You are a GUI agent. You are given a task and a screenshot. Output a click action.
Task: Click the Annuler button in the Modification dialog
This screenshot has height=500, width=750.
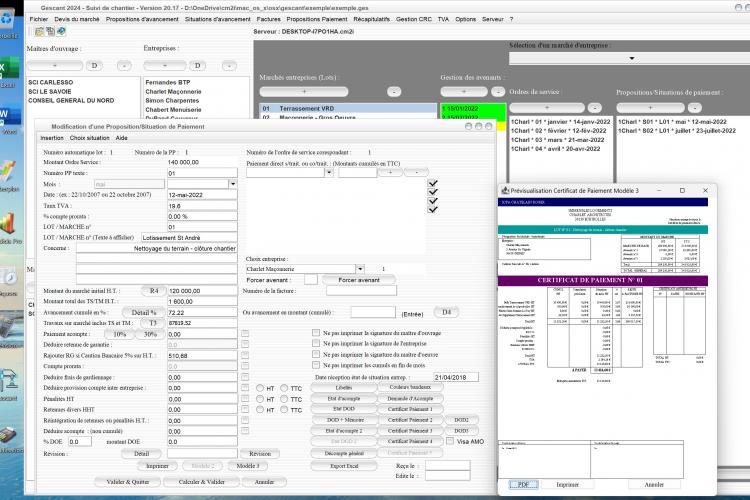pyautogui.click(x=265, y=482)
